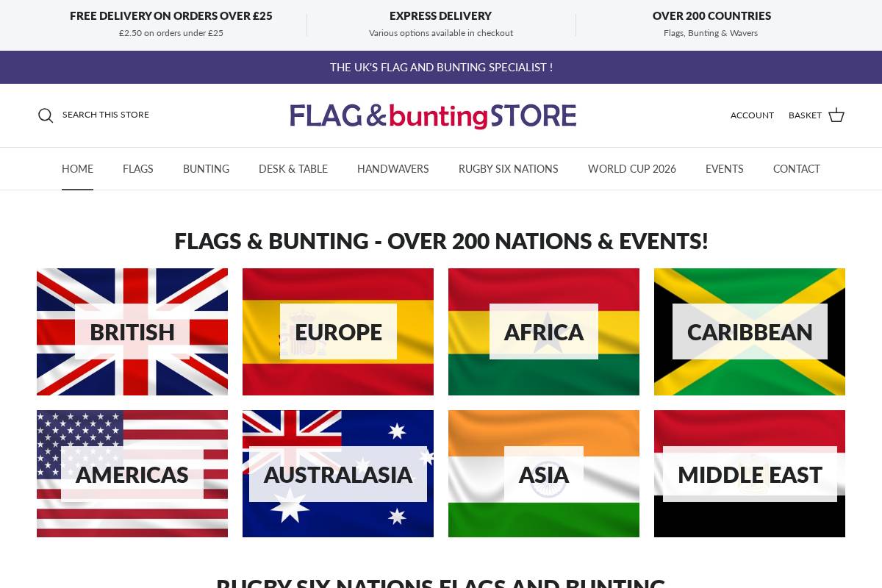
Task: Browse the EUROPE flags category
Action: (x=338, y=331)
